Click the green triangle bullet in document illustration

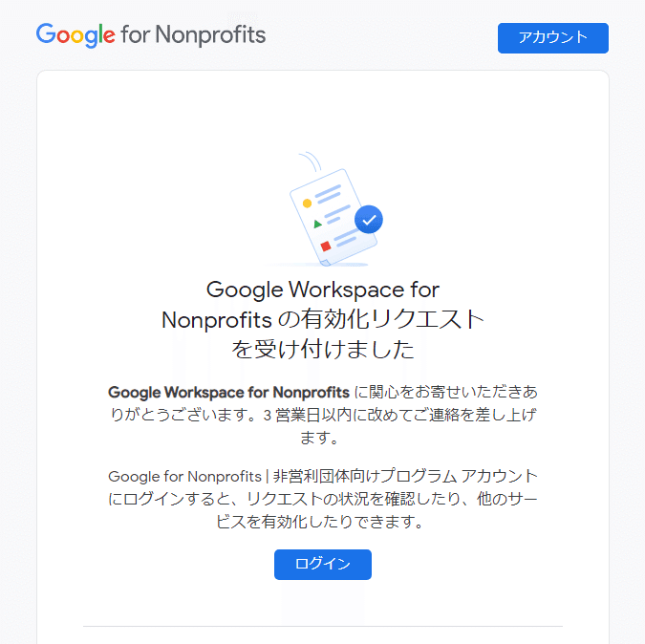[x=317, y=225]
